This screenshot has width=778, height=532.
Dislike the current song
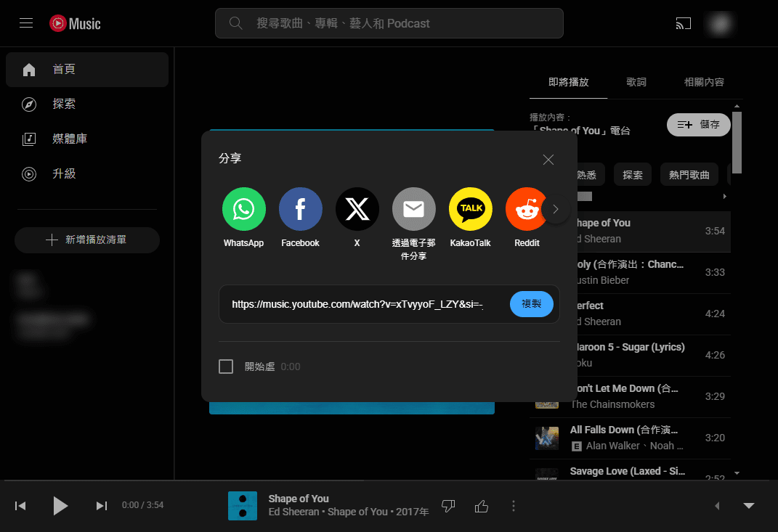[448, 506]
